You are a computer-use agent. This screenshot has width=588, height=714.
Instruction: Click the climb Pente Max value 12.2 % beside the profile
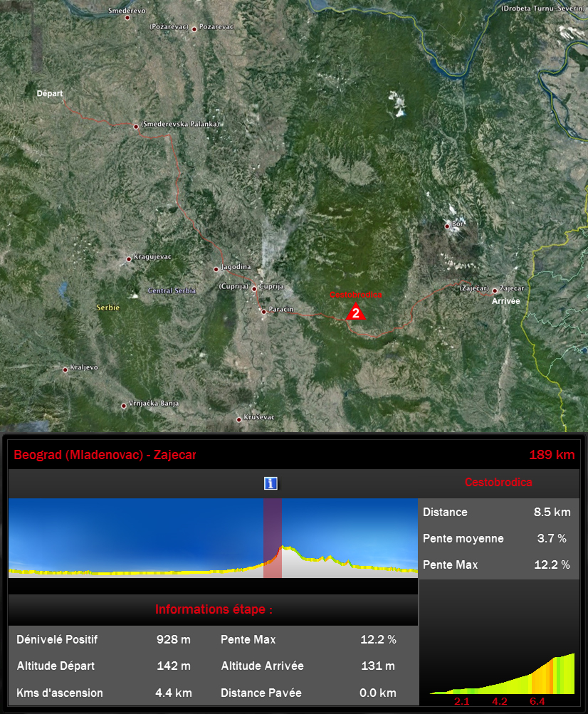click(552, 565)
